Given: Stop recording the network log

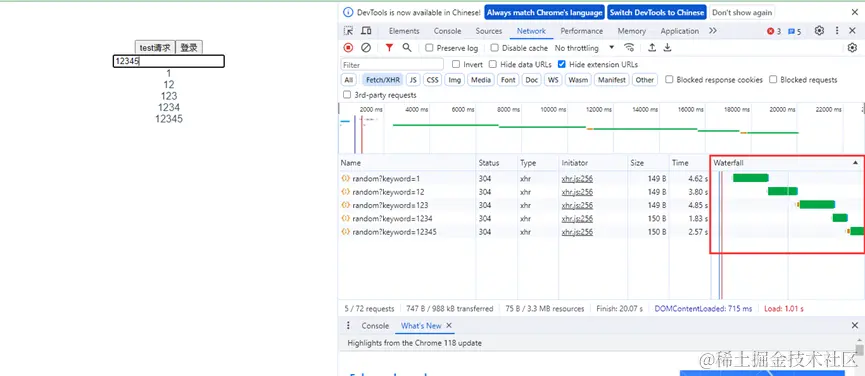Looking at the screenshot, I should (348, 48).
